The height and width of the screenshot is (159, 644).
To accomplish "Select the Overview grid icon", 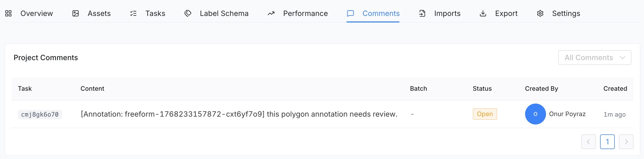I will [8, 13].
